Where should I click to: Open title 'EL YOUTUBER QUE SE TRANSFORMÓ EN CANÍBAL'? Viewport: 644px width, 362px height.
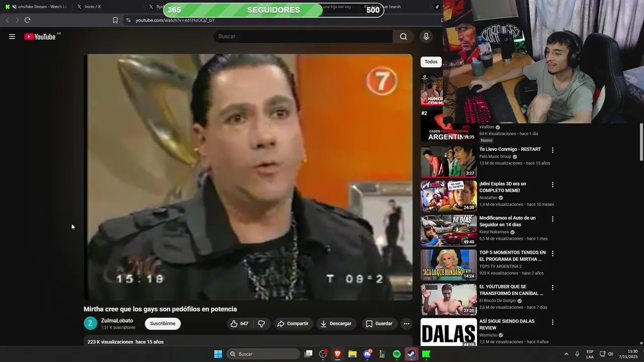tap(512, 290)
